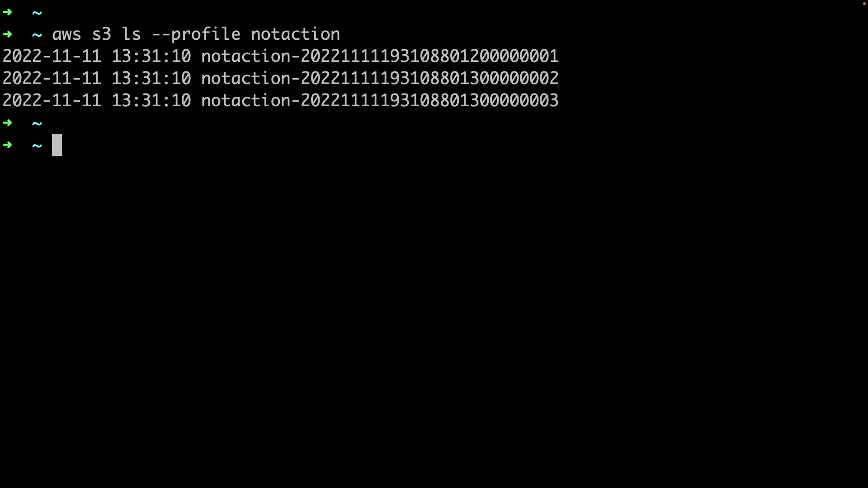Screen dimensions: 868x488
Task: Click the 2022-11-11 date of the 300000003 bucket
Action: point(52,100)
